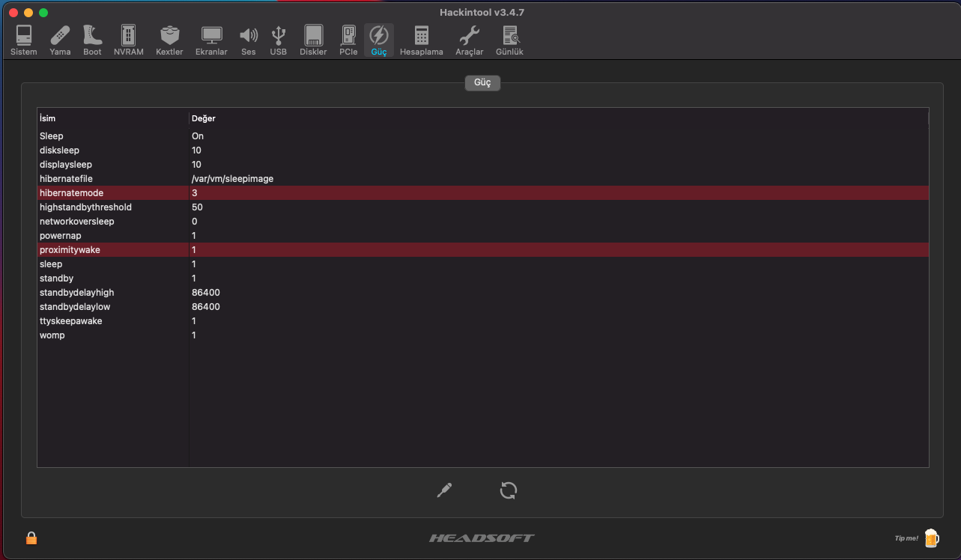Image resolution: width=961 pixels, height=560 pixels.
Task: Show the Ekranlar displays section
Action: point(211,40)
